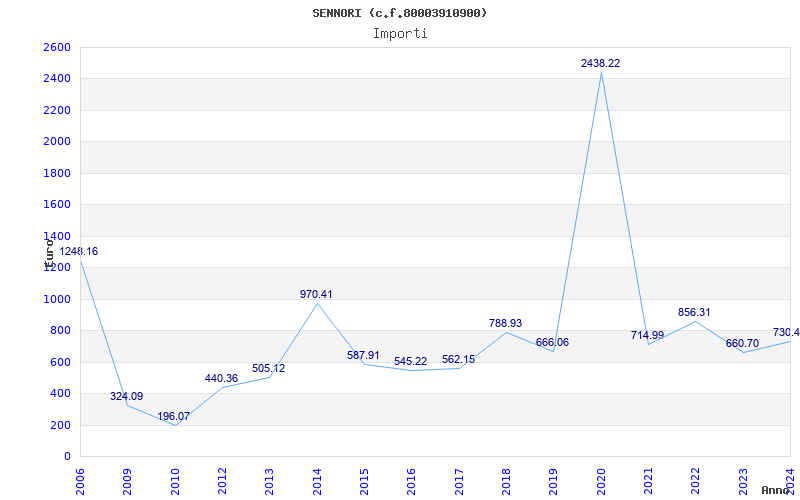Viewport: 800px width, 500px height.
Task: Select the 2438.22 data label
Action: tap(601, 63)
